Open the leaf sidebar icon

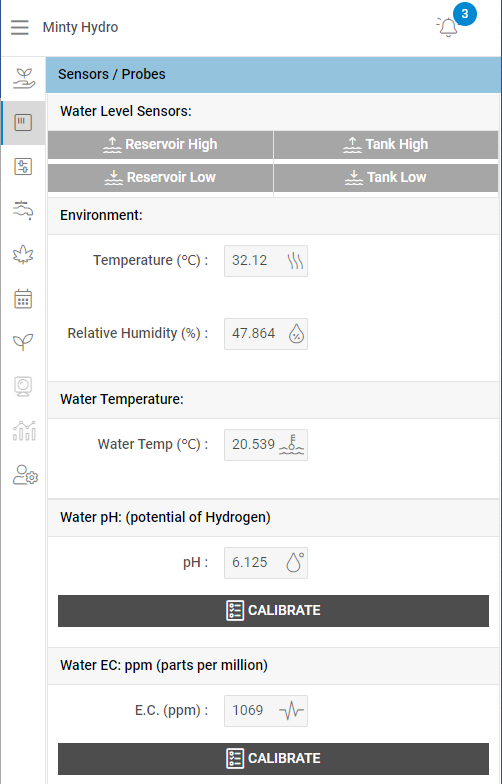[24, 254]
